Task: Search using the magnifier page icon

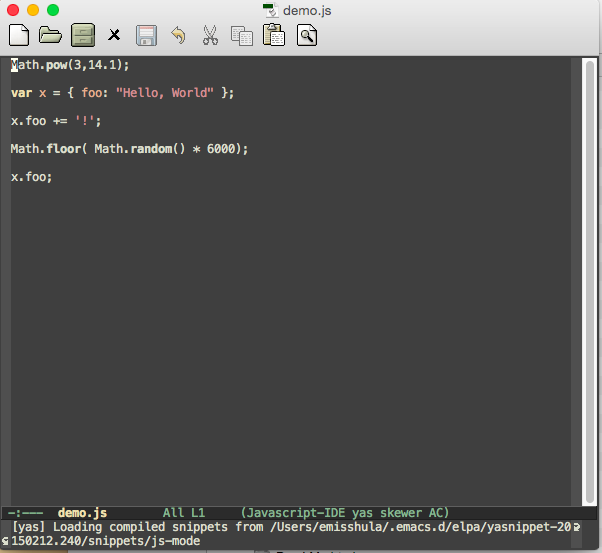Action: (x=307, y=35)
